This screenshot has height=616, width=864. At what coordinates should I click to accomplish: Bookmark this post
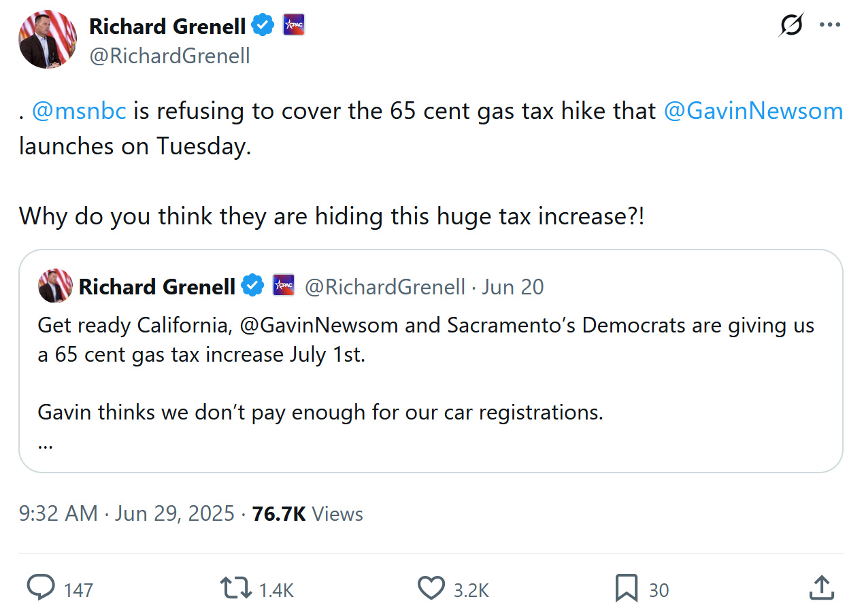pos(626,589)
